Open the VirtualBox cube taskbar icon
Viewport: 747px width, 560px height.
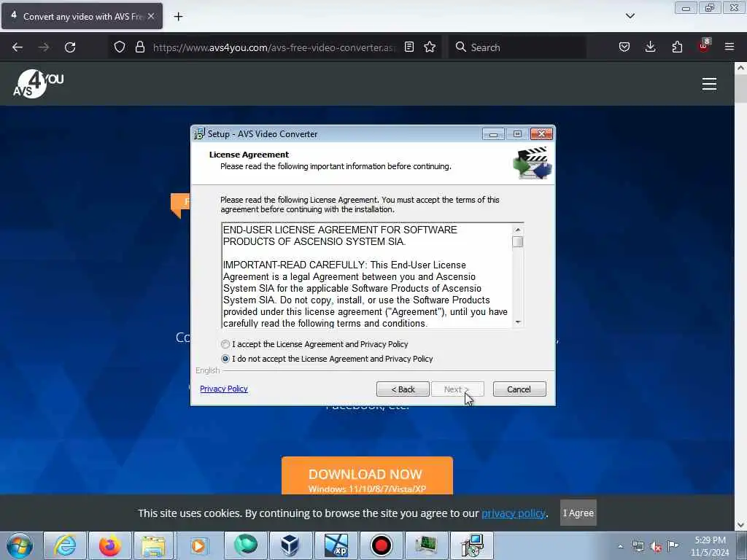tap(290, 545)
